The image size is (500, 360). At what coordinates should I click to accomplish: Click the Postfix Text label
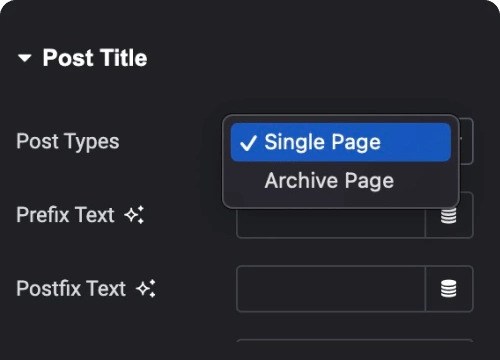coord(71,288)
